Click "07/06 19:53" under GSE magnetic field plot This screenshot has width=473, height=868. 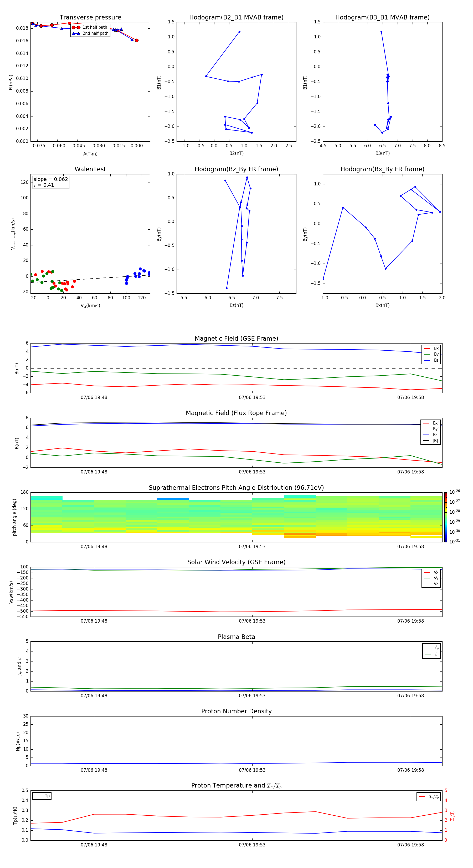click(252, 397)
